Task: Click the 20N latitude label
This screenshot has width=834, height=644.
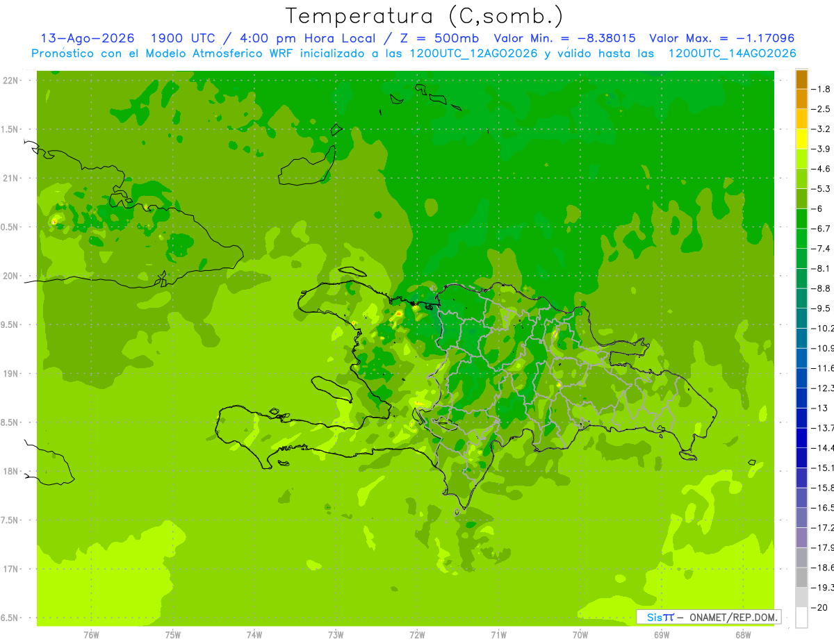Action: [11, 276]
